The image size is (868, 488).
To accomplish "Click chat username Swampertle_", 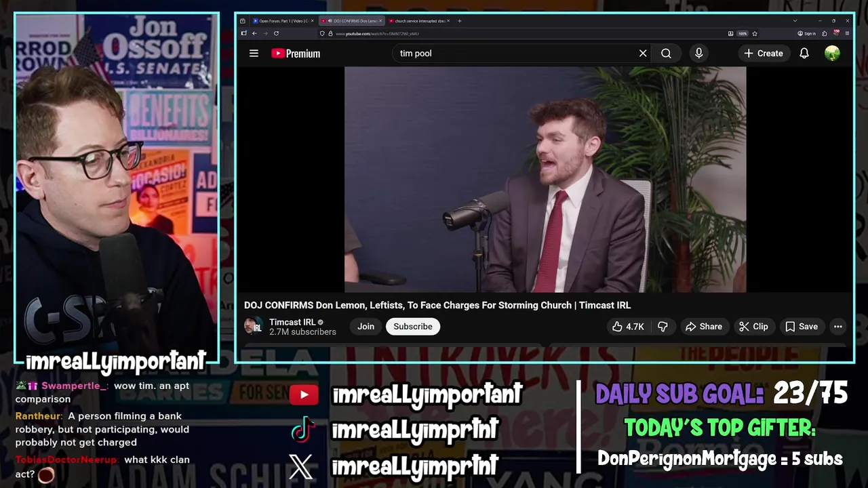I will (75, 386).
